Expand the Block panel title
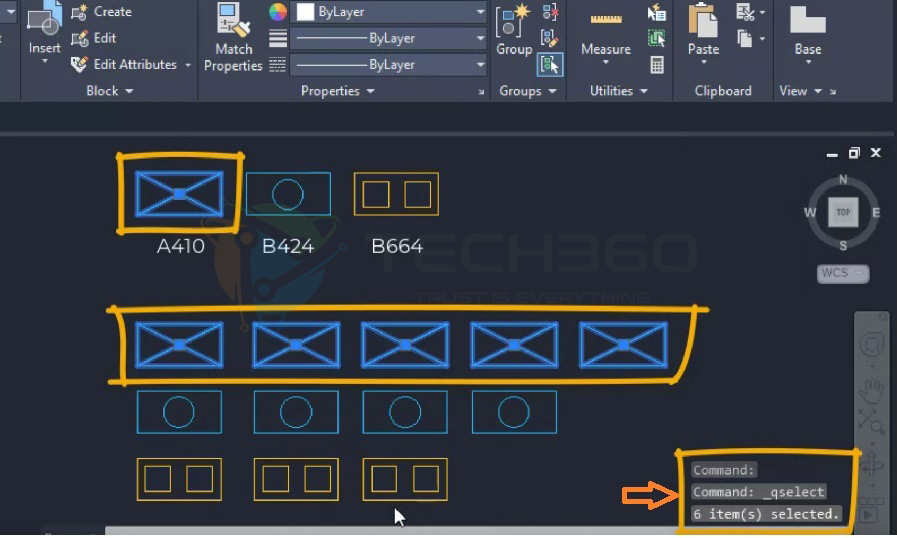The image size is (897, 538). click(x=109, y=91)
